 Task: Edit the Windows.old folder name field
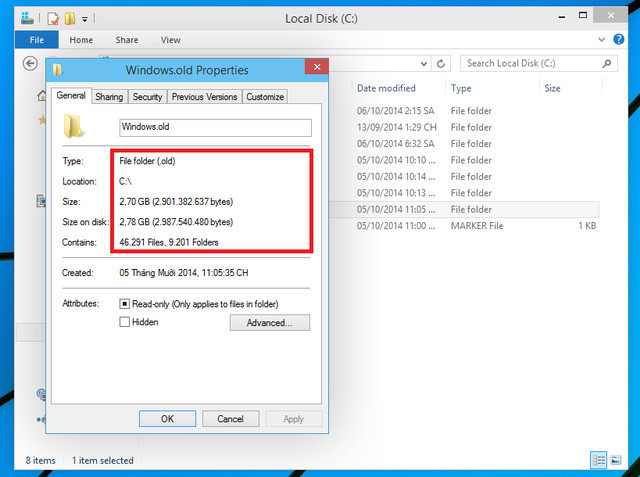coord(216,127)
